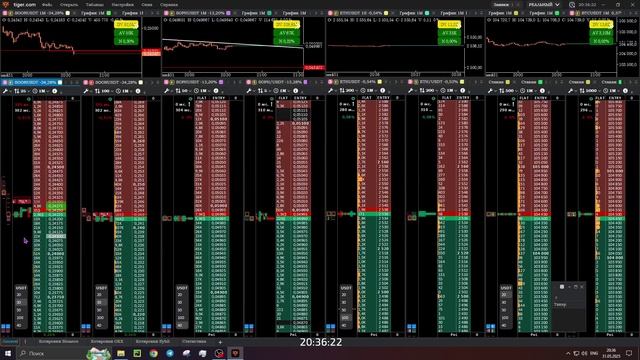Viewport: 640px width, 360px height.
Task: Switch to Котировки Binance bottom tab
Action: click(x=58, y=341)
